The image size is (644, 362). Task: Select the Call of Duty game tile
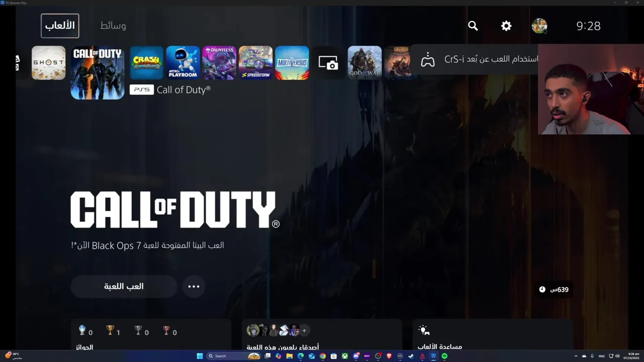(98, 73)
